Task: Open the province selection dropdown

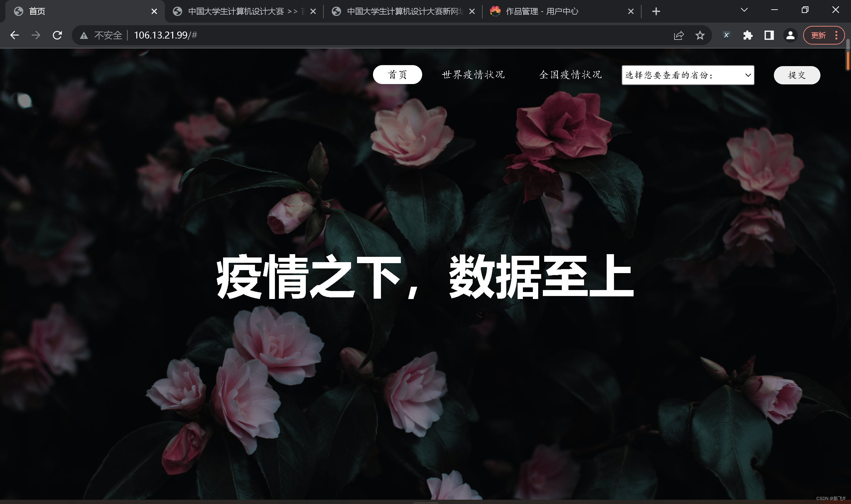Action: (x=687, y=75)
